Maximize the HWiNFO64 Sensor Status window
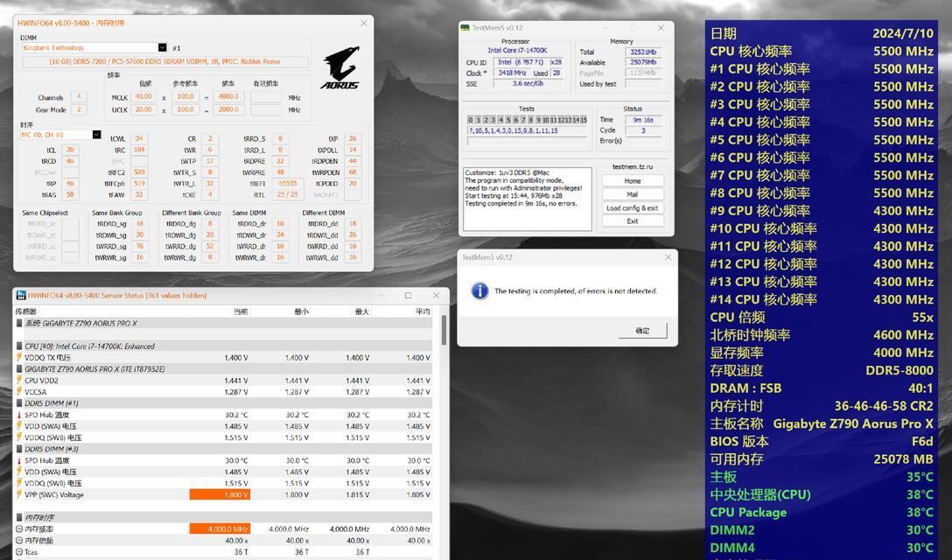 (408, 295)
